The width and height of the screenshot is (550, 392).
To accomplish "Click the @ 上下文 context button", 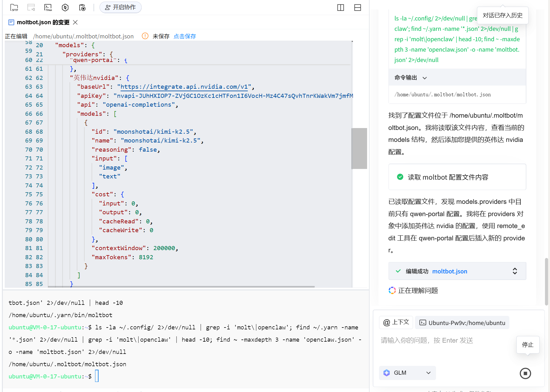I will 396,322.
